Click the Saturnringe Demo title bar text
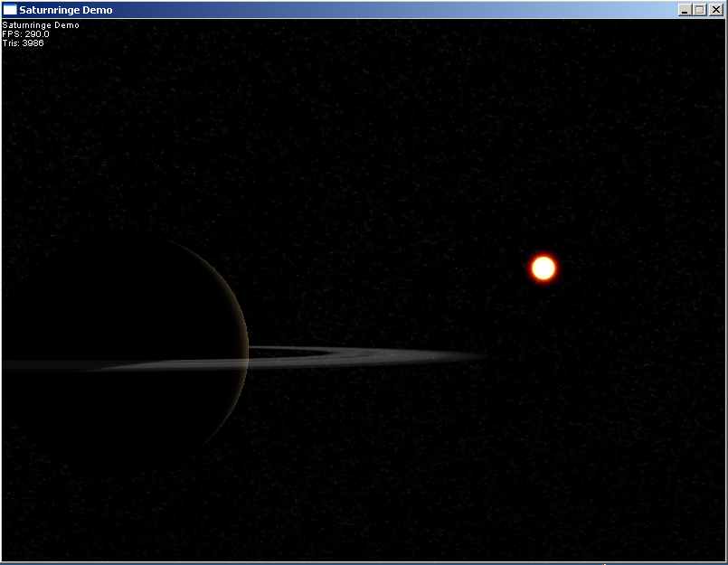728x565 pixels. (66, 10)
